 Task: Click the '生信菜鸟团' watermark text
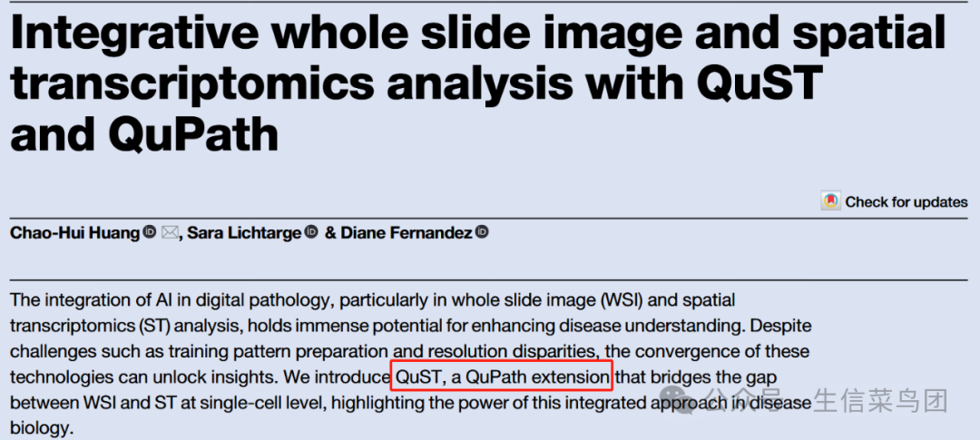pos(880,401)
